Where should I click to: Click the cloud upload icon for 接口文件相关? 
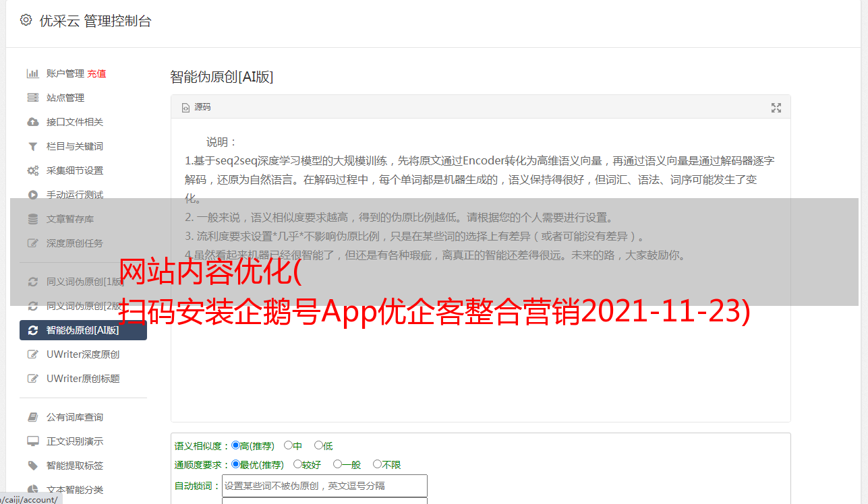(32, 122)
